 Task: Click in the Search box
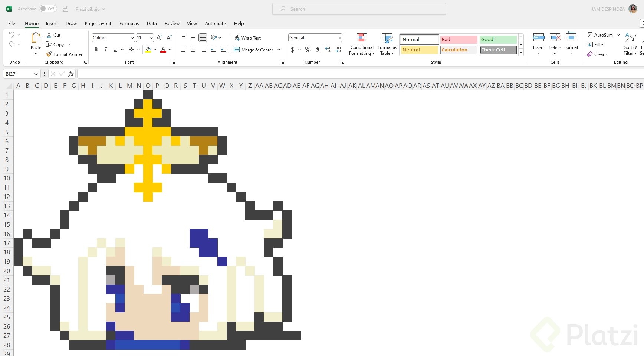pos(359,9)
